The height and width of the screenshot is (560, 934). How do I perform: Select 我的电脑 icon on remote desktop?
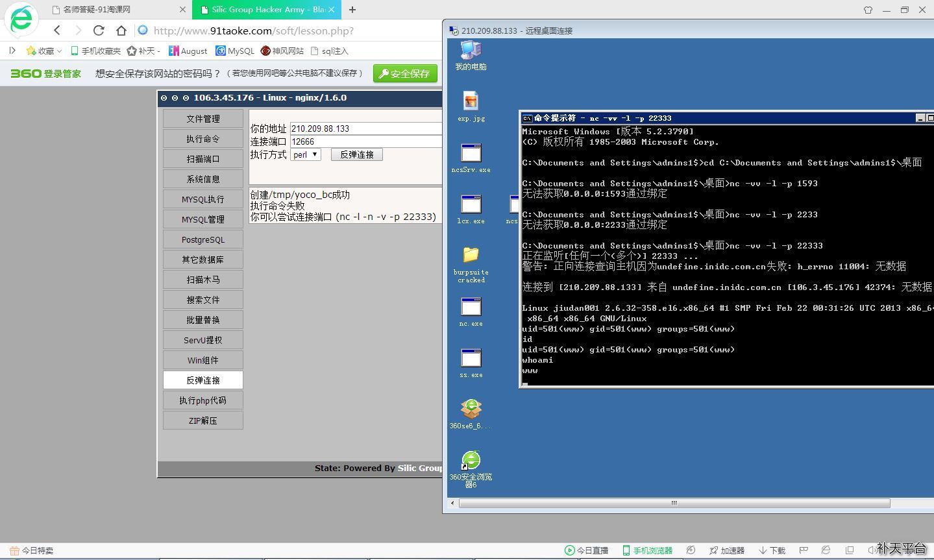pos(471,56)
